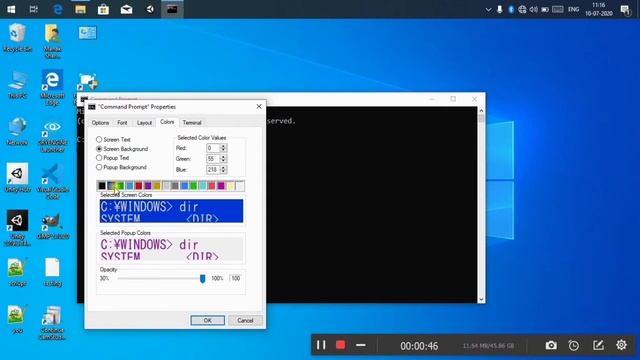Open Unity icon in the taskbar
This screenshot has width=640, height=360.
(x=150, y=9)
